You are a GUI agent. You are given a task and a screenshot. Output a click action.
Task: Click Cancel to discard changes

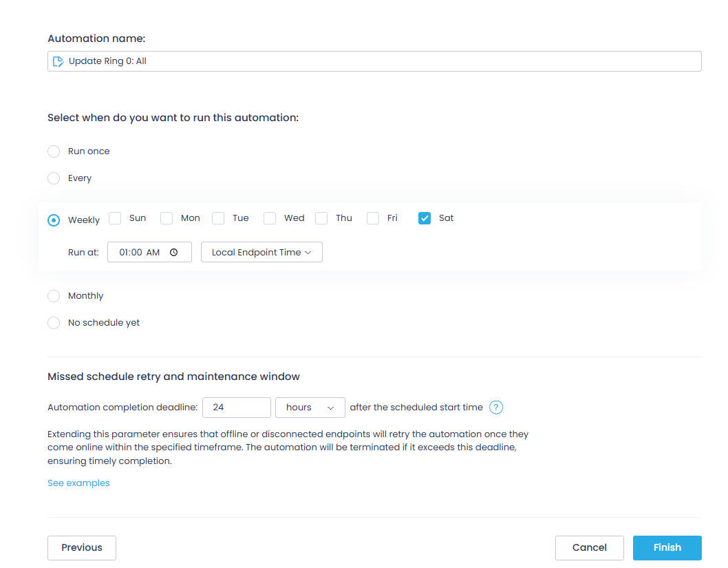click(589, 547)
